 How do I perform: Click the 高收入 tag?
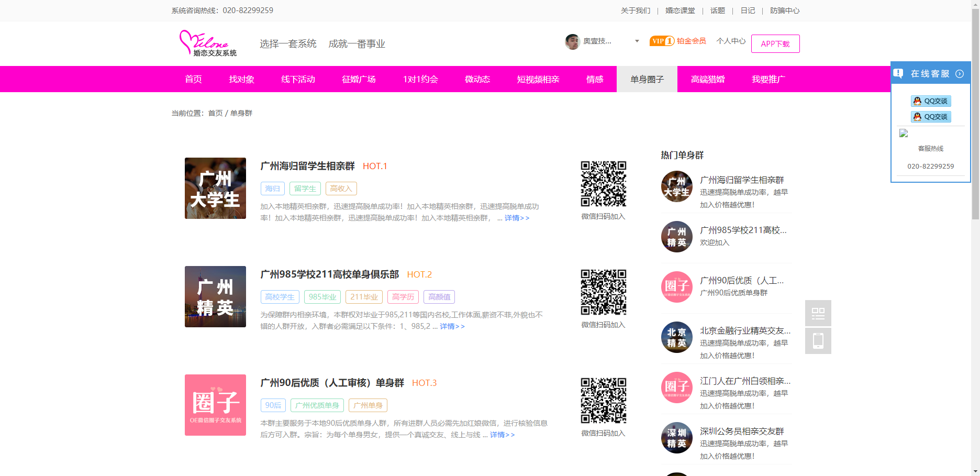tap(341, 189)
